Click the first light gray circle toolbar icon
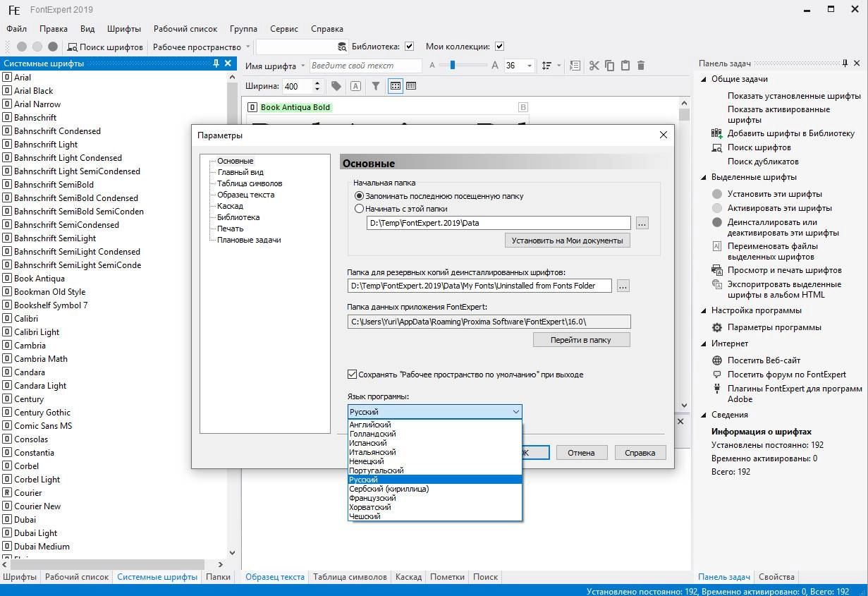Screen dimensions: 868x596 pyautogui.click(x=22, y=47)
